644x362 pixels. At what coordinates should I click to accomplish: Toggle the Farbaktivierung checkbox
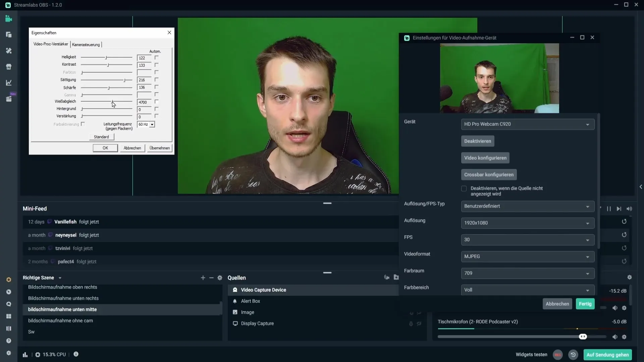point(83,124)
